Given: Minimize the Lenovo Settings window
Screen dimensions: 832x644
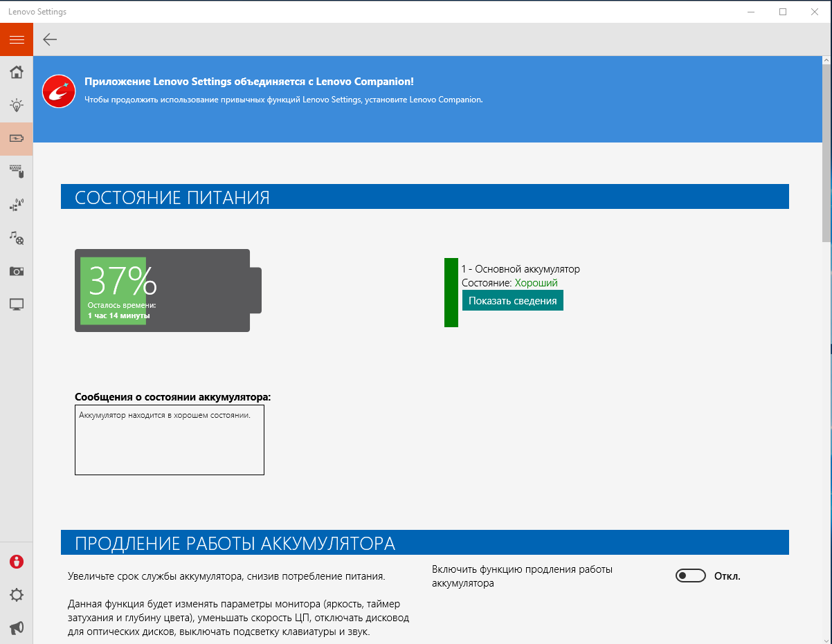Looking at the screenshot, I should click(x=751, y=11).
